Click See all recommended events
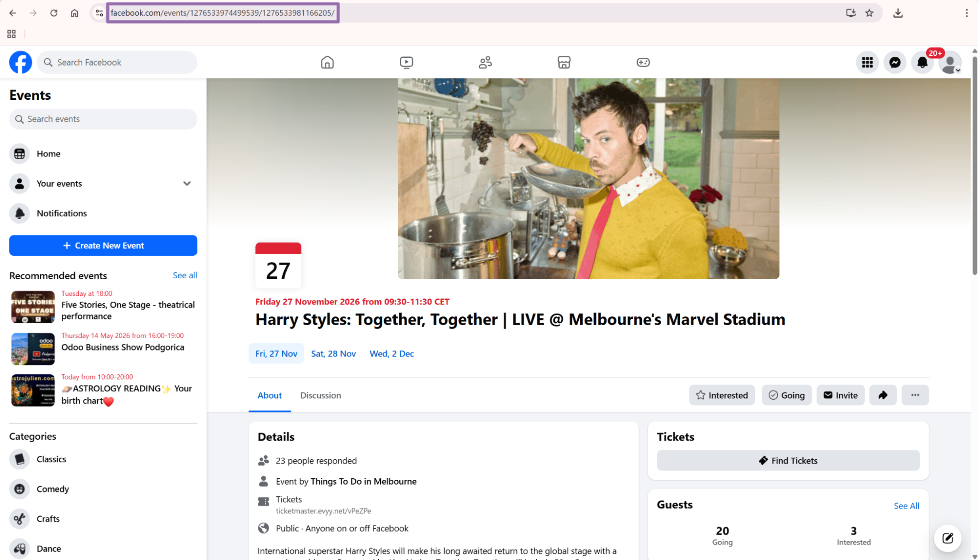 pos(185,275)
